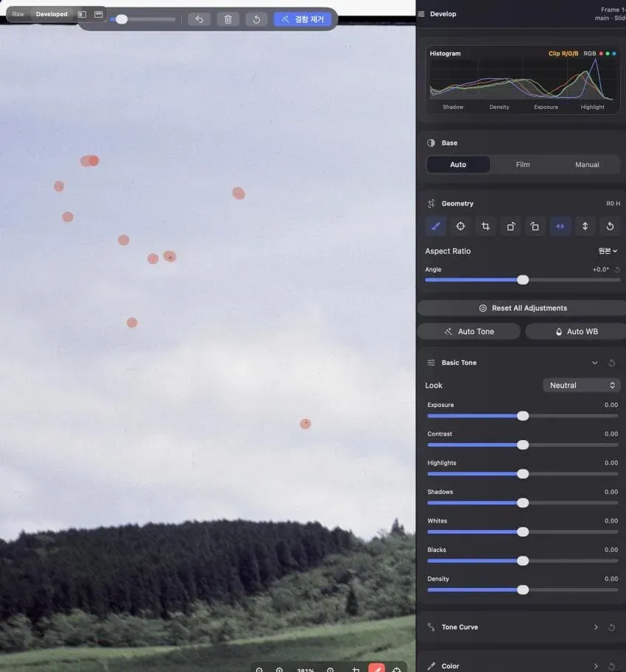The width and height of the screenshot is (626, 672).
Task: Reset the Angle value
Action: click(617, 269)
